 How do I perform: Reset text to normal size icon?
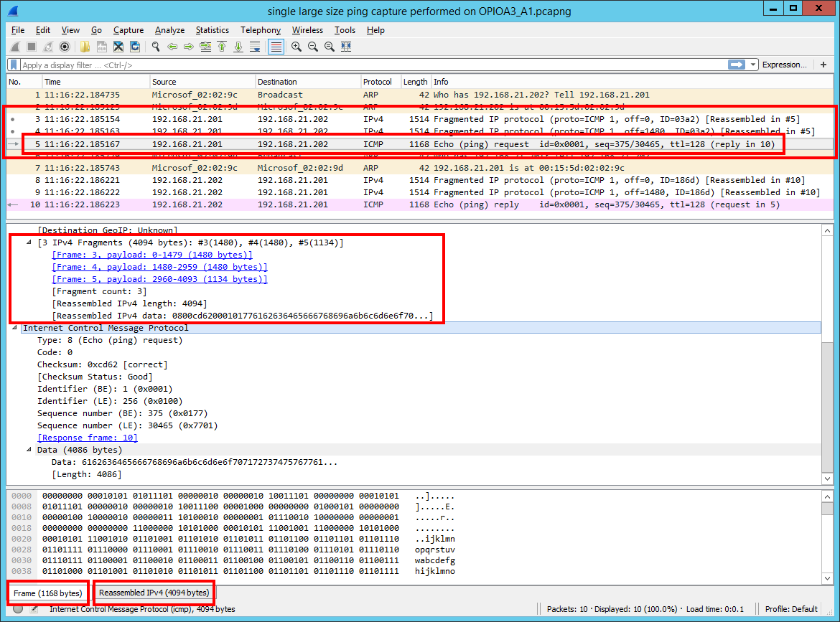[x=330, y=47]
